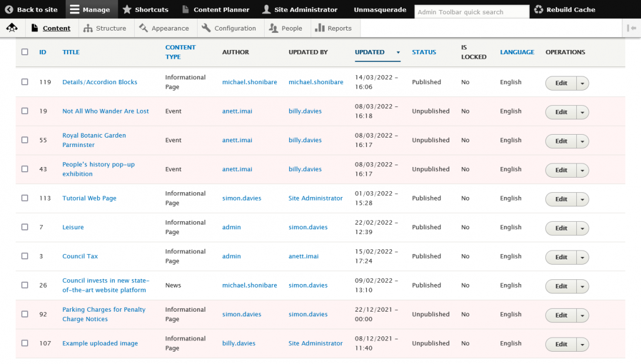Check the Parking Charges row checkbox
Screen dimensions: 641x364
[x=25, y=314]
